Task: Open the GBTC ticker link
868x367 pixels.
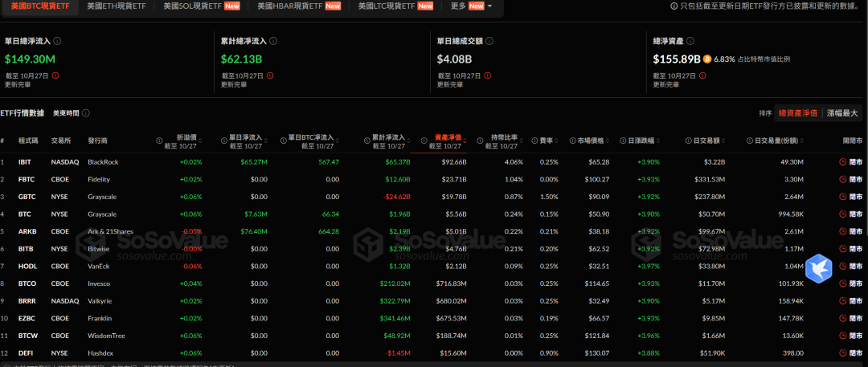Action: (26, 197)
